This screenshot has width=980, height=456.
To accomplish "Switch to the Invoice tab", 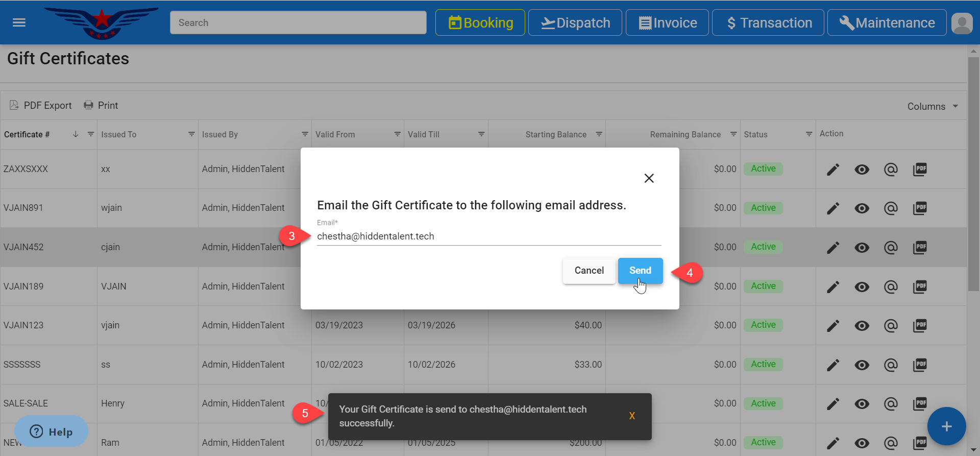I will 667,23.
